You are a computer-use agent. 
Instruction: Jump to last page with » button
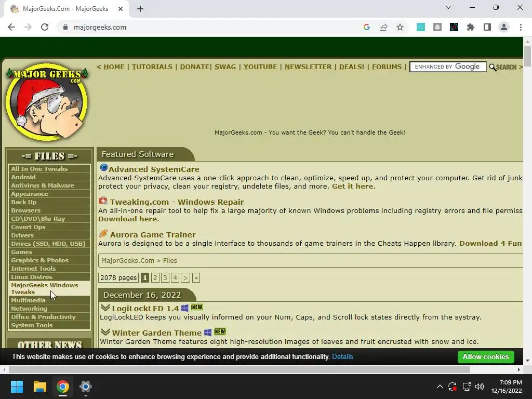click(x=196, y=278)
